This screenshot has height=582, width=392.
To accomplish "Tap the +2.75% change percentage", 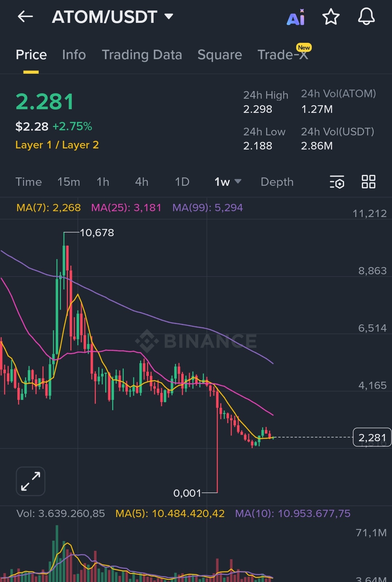I will click(x=72, y=126).
